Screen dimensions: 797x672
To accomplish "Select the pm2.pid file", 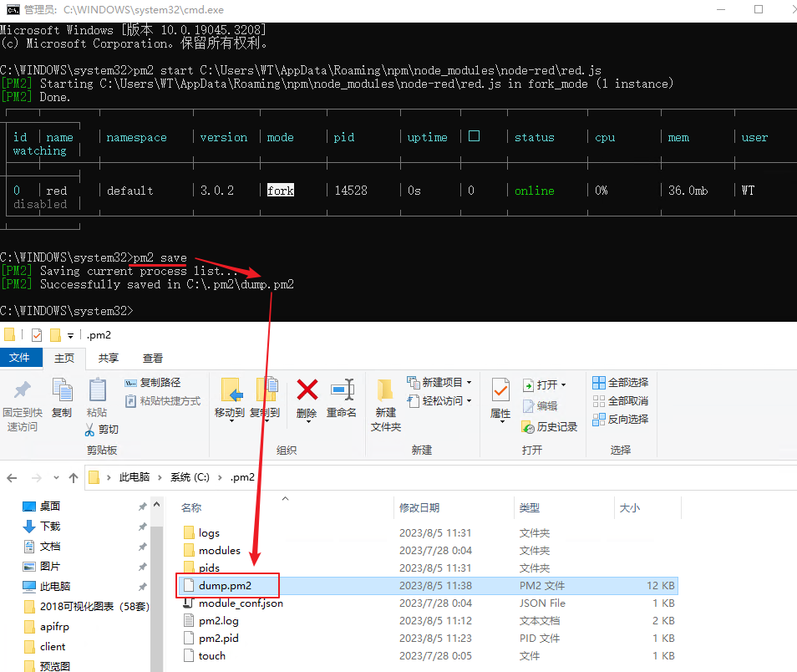I will click(219, 638).
